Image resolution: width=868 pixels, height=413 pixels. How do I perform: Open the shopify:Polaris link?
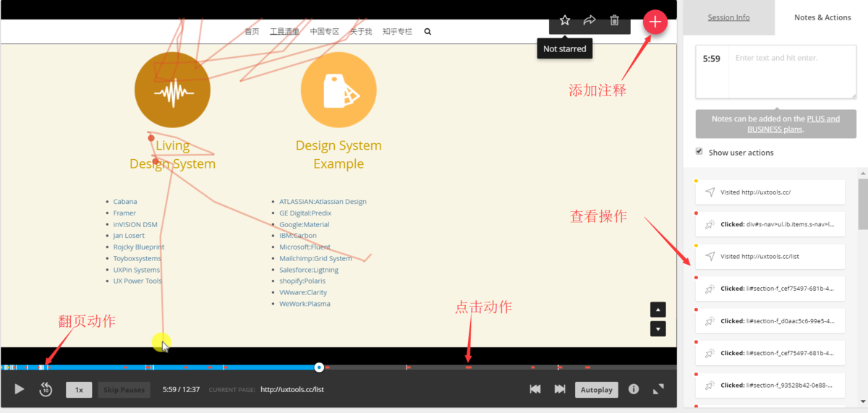coord(302,281)
